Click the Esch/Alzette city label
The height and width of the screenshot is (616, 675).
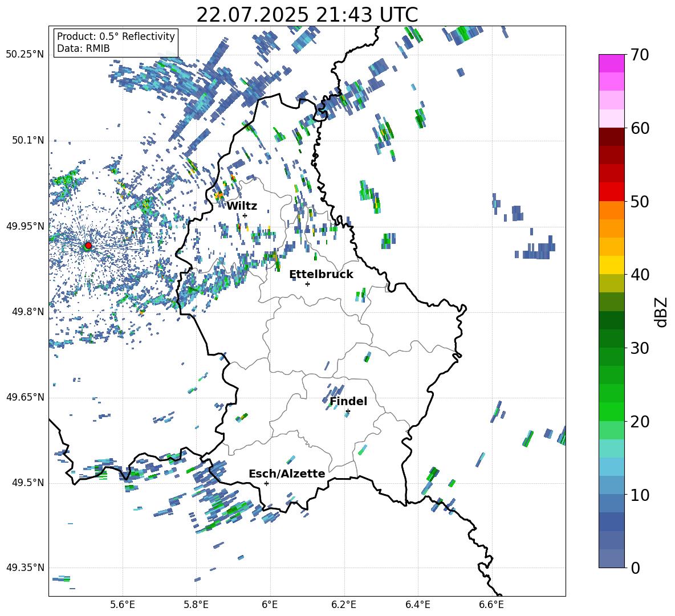click(x=287, y=474)
